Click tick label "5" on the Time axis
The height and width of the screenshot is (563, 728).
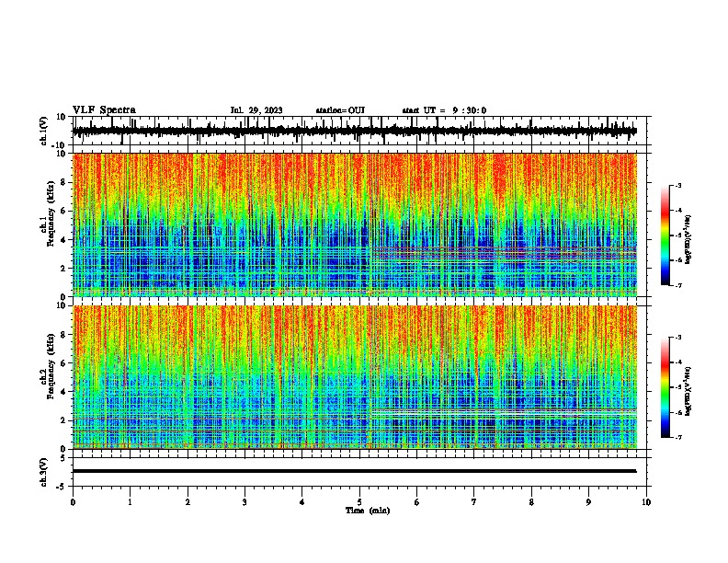pyautogui.click(x=359, y=502)
